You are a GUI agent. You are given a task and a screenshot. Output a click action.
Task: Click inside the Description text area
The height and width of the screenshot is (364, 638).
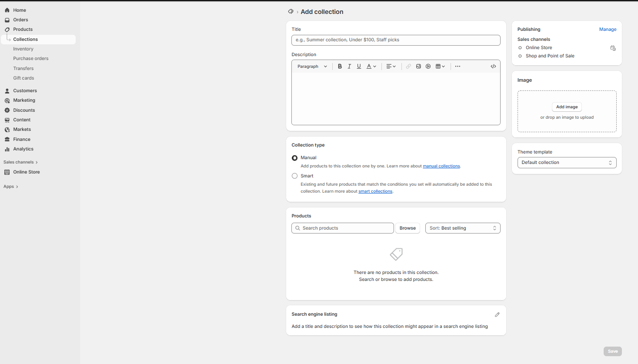[x=396, y=99]
